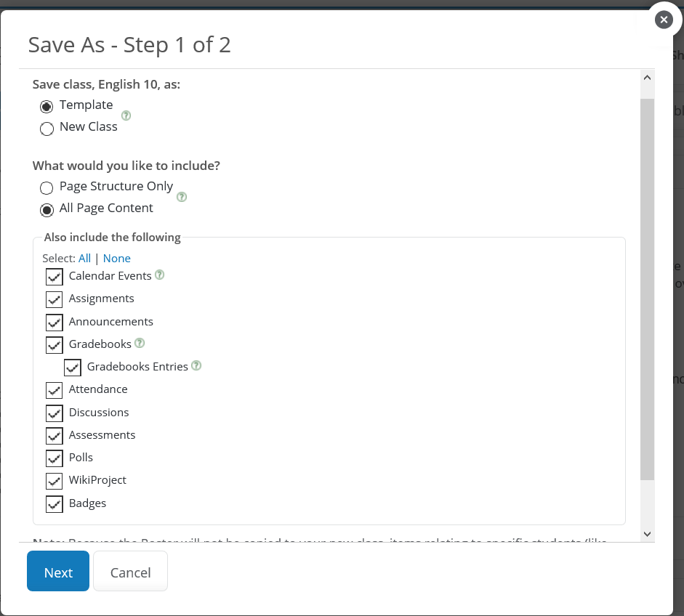This screenshot has width=684, height=616.
Task: Choose All Page Content option
Action: (x=47, y=210)
